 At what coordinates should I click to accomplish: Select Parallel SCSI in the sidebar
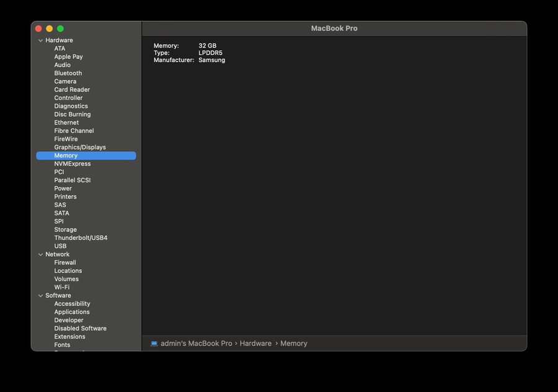tap(73, 180)
